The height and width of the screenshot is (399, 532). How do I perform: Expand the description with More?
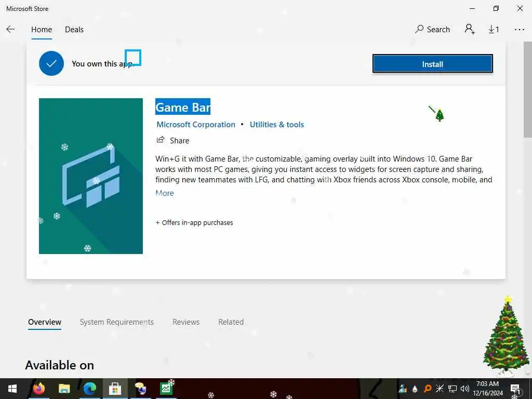point(165,193)
